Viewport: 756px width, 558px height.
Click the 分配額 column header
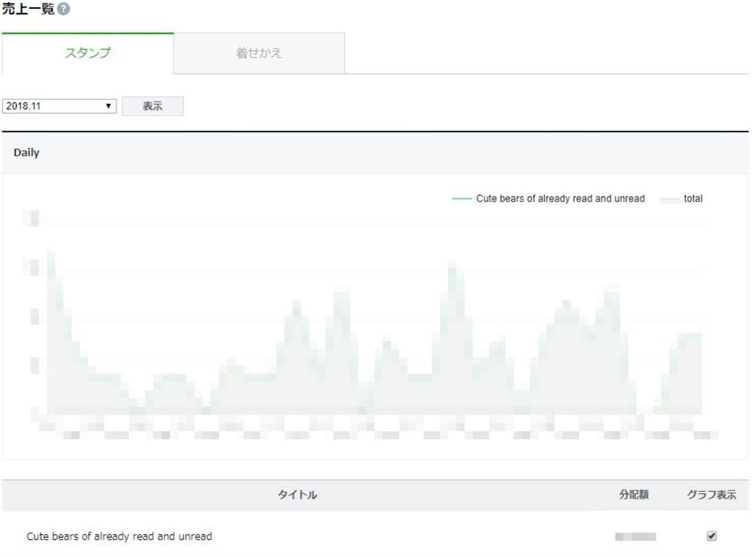(x=634, y=495)
